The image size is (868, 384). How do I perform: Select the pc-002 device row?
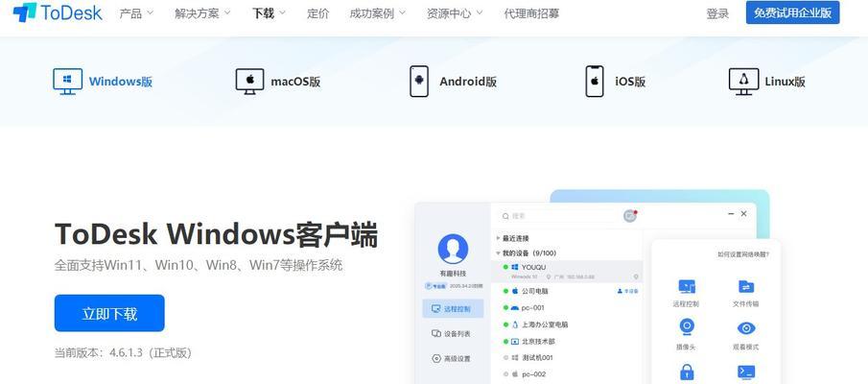(566, 374)
